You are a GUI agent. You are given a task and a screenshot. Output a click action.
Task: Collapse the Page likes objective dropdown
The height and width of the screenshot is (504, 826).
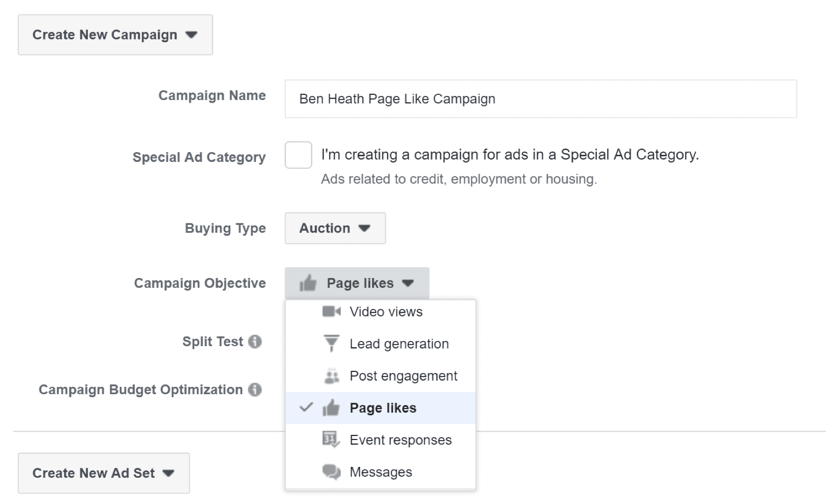357,283
